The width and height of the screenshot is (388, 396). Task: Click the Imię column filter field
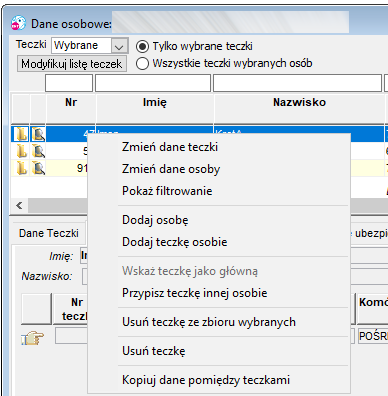[x=153, y=83]
